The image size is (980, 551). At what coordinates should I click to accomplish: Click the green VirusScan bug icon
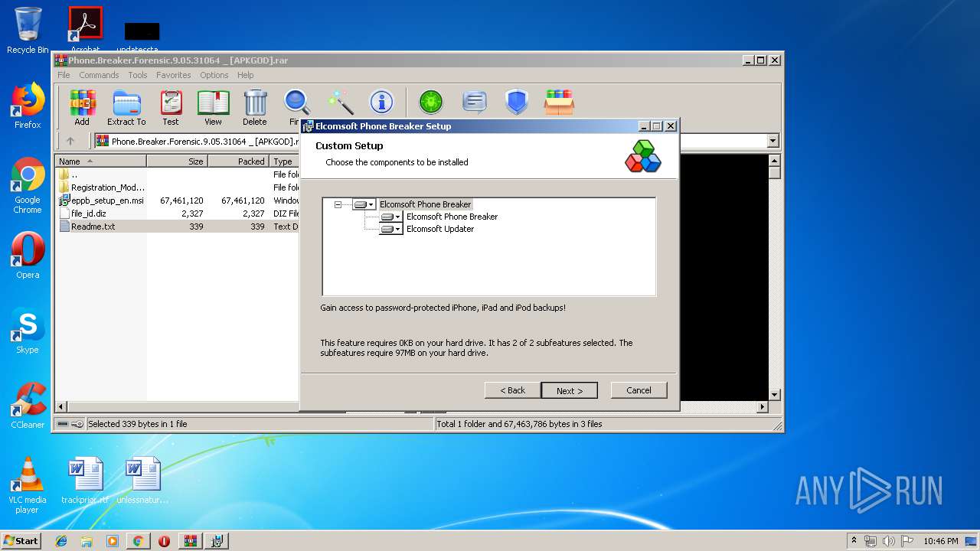point(431,102)
